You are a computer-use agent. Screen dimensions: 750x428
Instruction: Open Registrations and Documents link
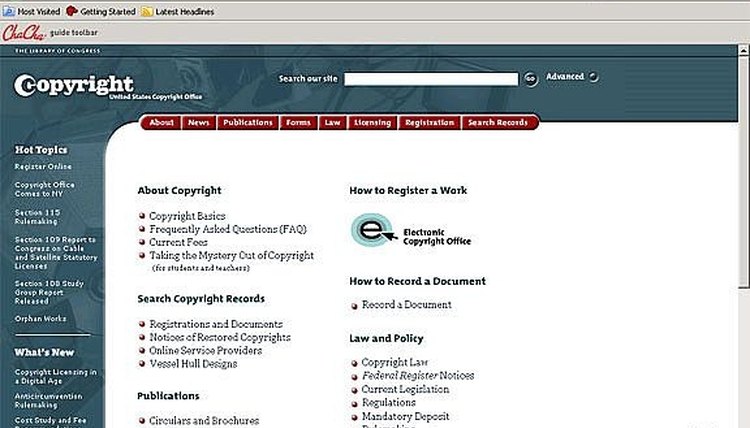[216, 324]
